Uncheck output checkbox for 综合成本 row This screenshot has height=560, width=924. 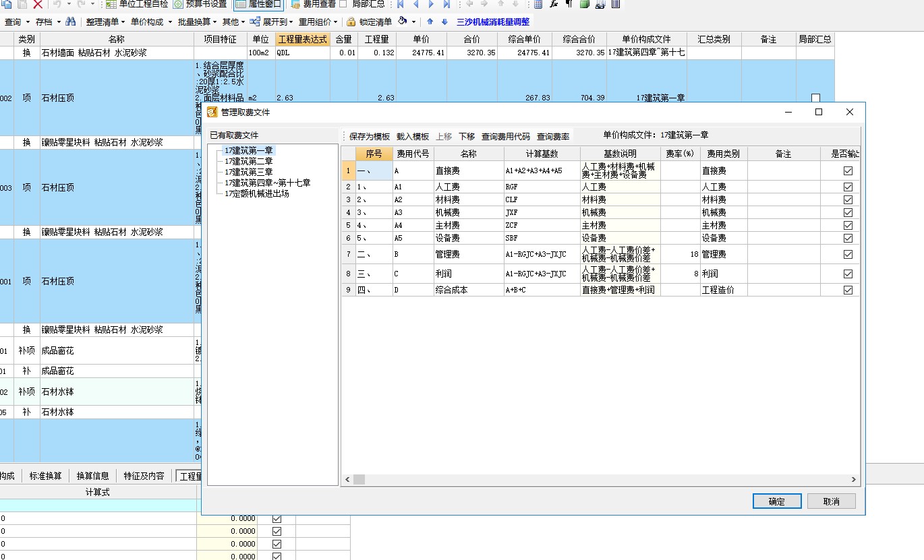pos(848,290)
